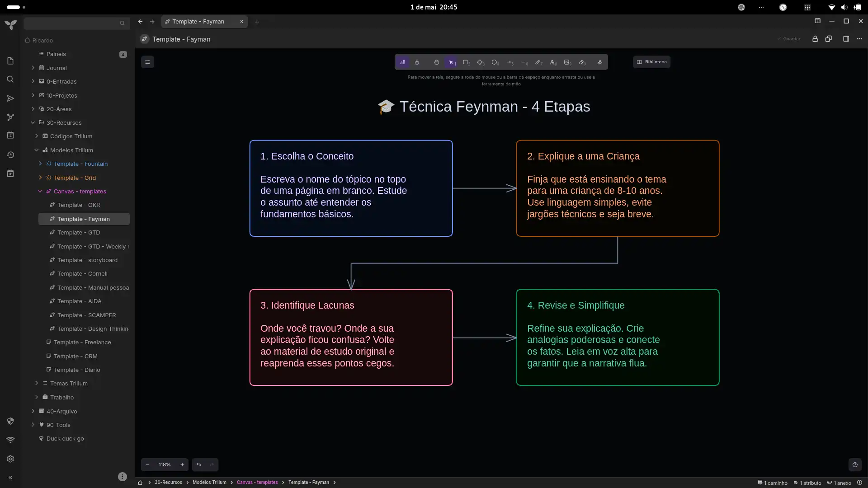
Task: Select the Line tool
Action: [x=524, y=62]
